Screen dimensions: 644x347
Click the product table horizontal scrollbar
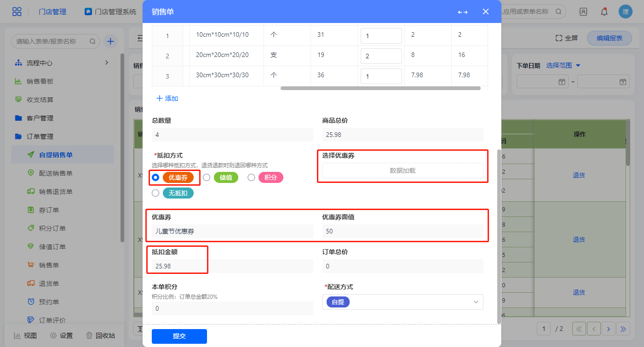380,88
